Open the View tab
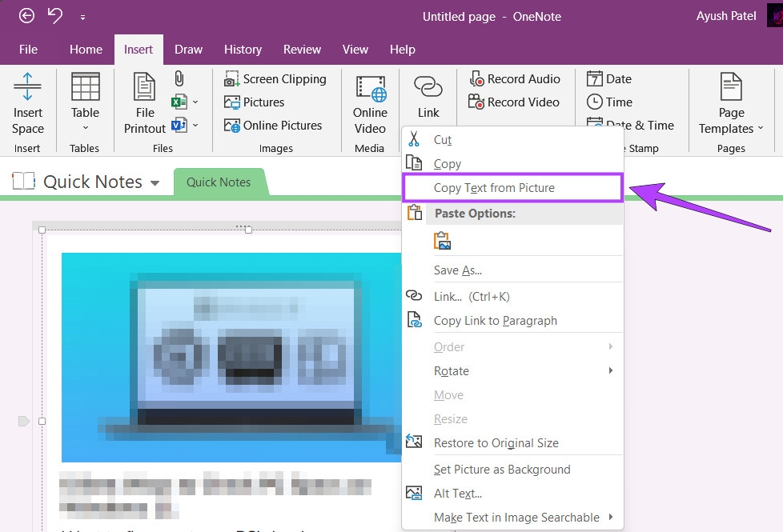Viewport: 783px width, 532px height. 355,50
